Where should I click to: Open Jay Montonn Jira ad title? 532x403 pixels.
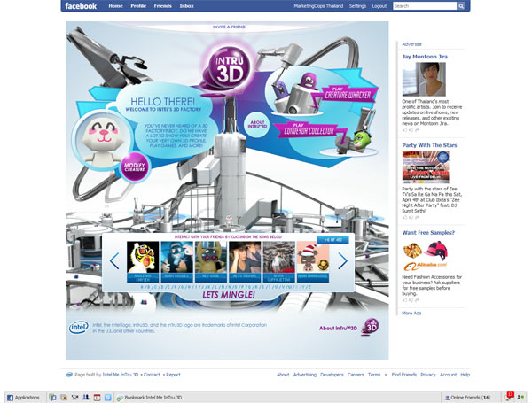point(425,57)
